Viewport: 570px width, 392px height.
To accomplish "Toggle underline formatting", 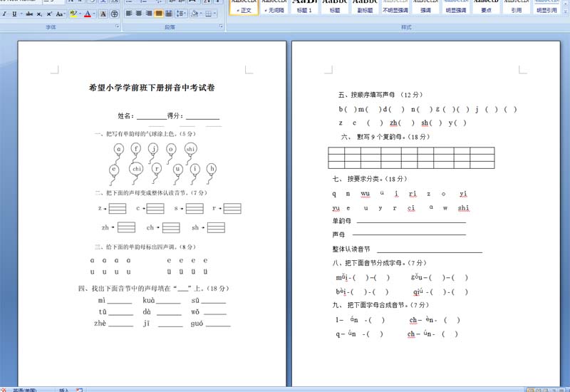I will tap(14, 14).
